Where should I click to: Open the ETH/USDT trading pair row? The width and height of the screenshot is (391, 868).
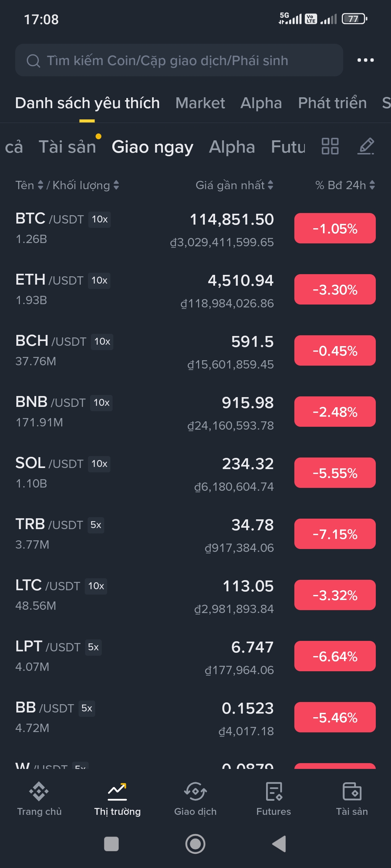[x=145, y=290]
